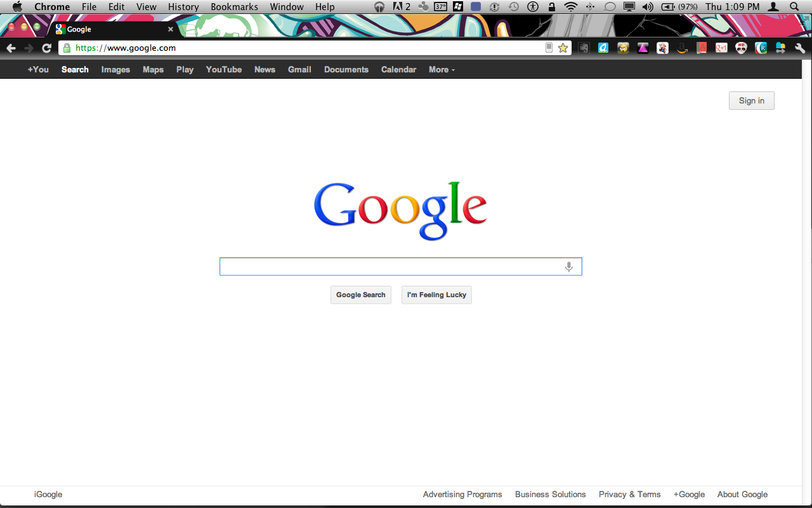Screen dimensions: 812x508
Task: Click the green SSL padlock icon
Action: point(67,48)
